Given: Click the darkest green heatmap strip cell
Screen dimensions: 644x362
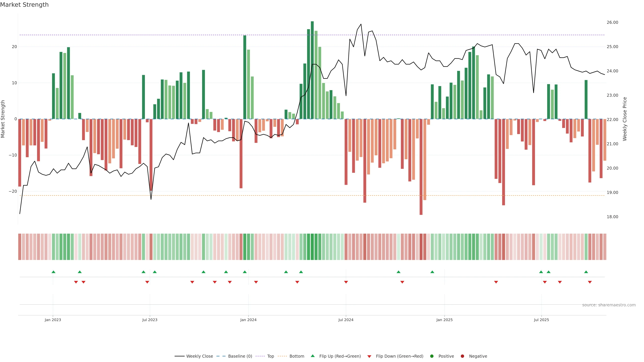Looking at the screenshot, I should (x=312, y=247).
